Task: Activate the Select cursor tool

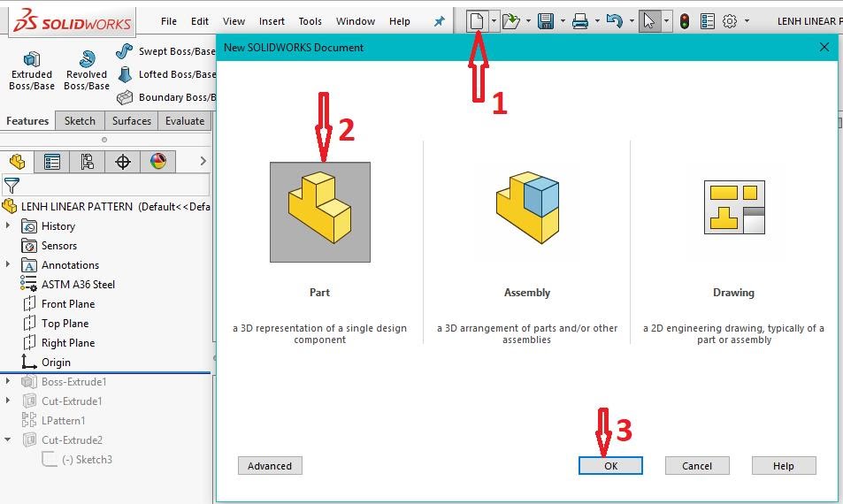Action: [x=649, y=21]
